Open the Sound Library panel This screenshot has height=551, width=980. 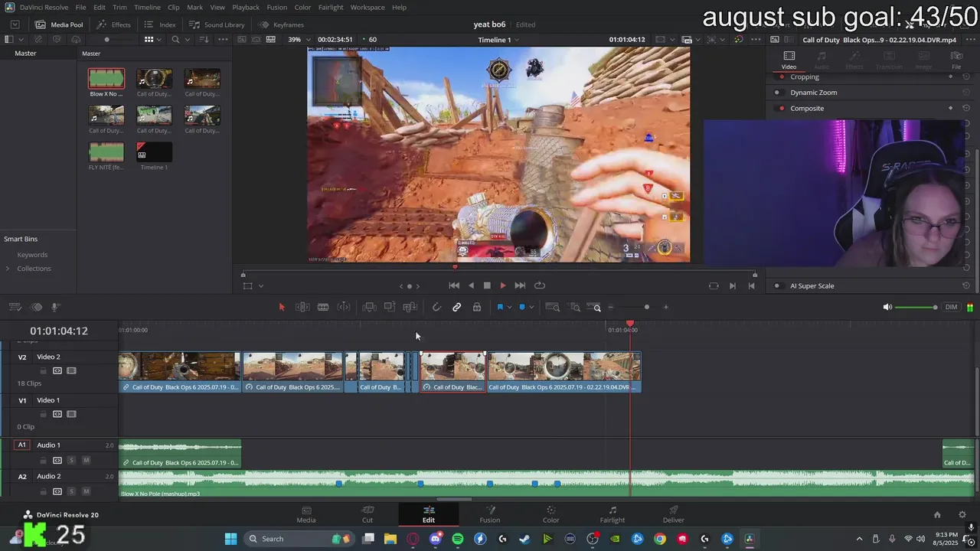pos(217,24)
